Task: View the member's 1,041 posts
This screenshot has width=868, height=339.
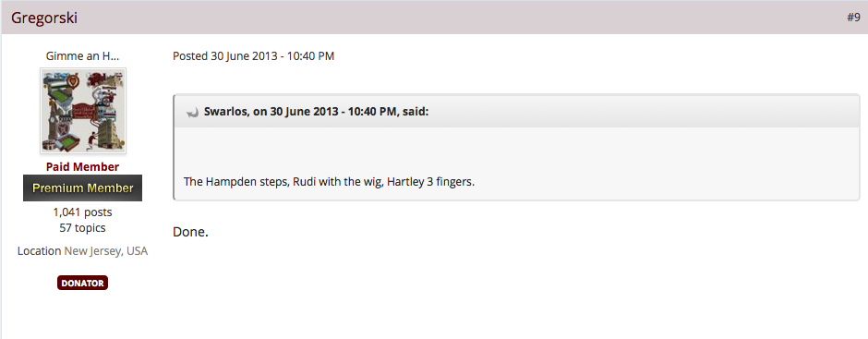Action: coord(82,212)
